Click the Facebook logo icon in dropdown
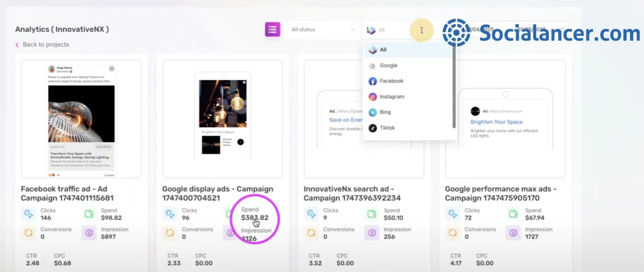The image size is (644, 272). pos(372,81)
